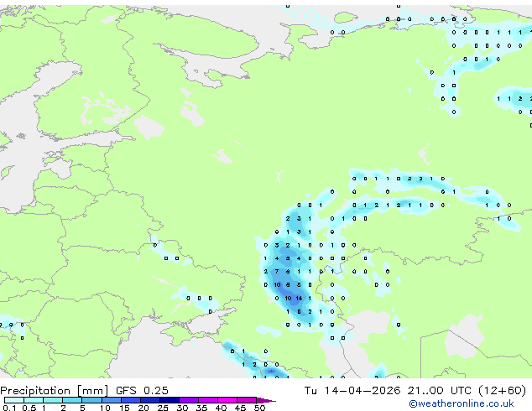
Task: Click the 0.5–1 mm legend color swatch
Action: coord(34,400)
